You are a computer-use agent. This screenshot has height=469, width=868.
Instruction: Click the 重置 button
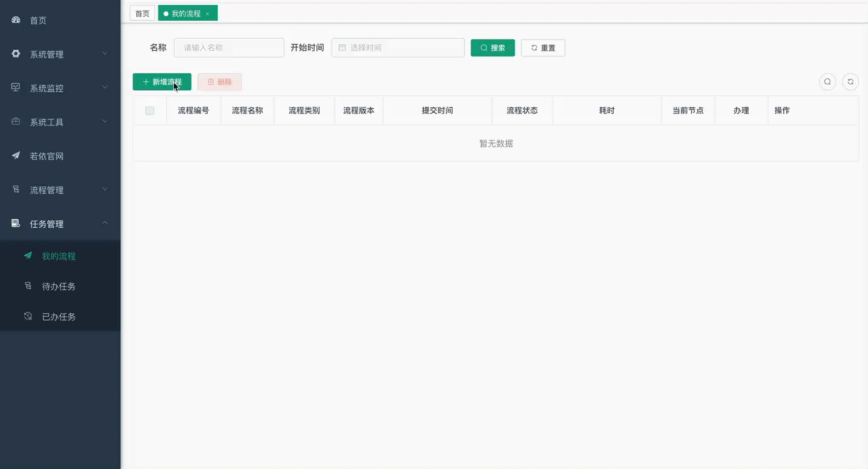pyautogui.click(x=543, y=48)
